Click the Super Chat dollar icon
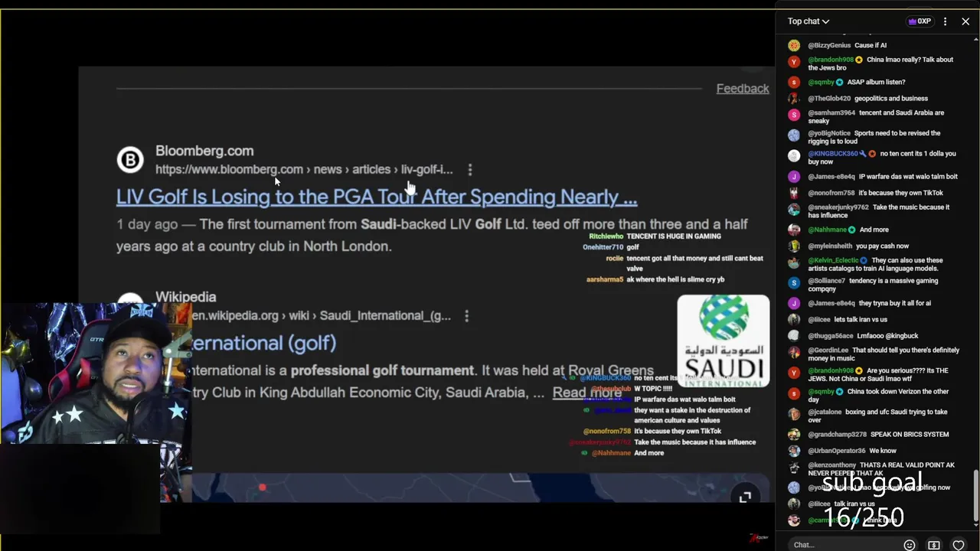This screenshot has height=551, width=980. click(934, 545)
